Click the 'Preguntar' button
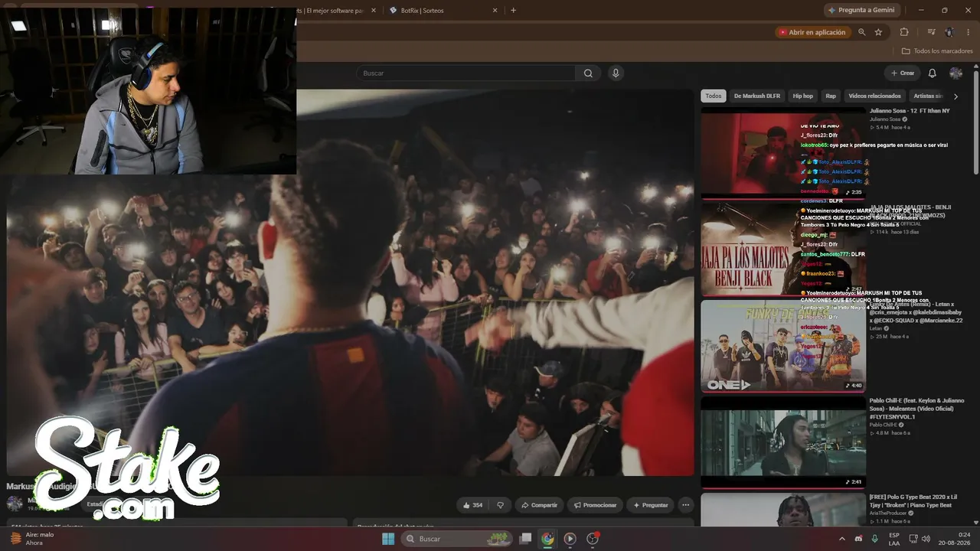This screenshot has height=551, width=980. 650,505
